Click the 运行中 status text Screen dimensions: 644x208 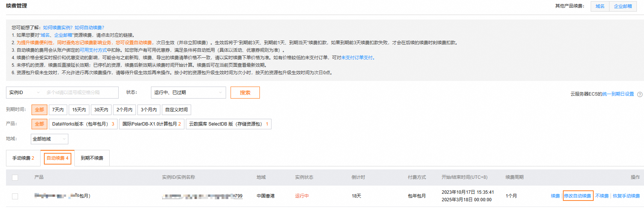click(302, 196)
